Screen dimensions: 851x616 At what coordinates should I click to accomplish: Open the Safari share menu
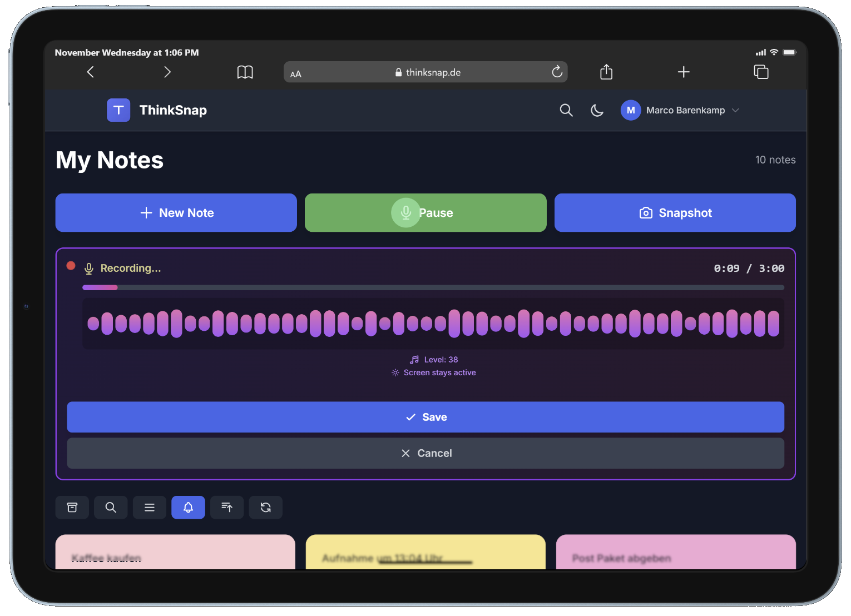(x=606, y=72)
